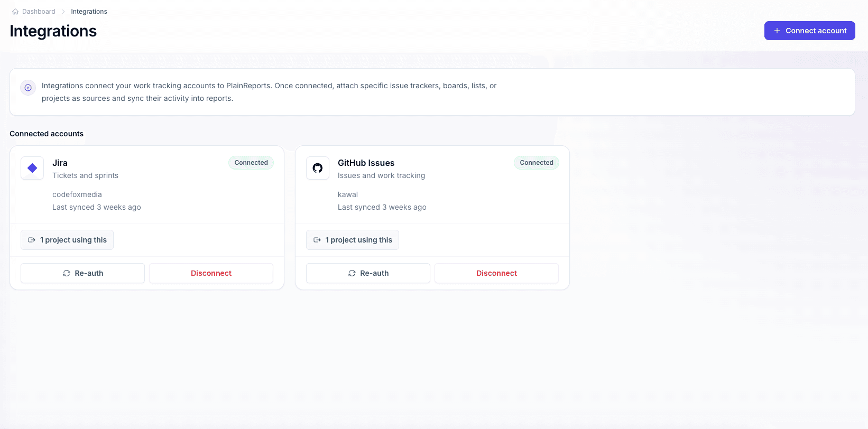Click the arrow icon in GitHub's project chip
The image size is (868, 429).
click(x=317, y=240)
